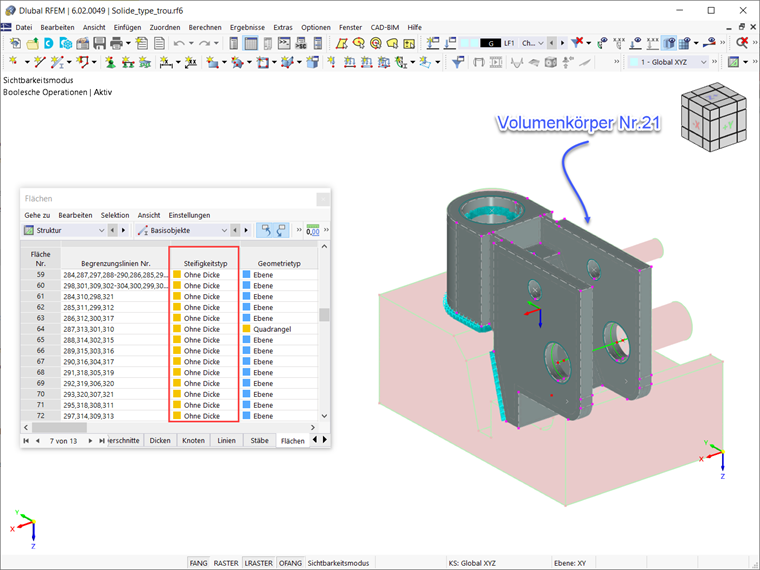760x570 pixels.
Task: Jump to first table page
Action: (26, 441)
